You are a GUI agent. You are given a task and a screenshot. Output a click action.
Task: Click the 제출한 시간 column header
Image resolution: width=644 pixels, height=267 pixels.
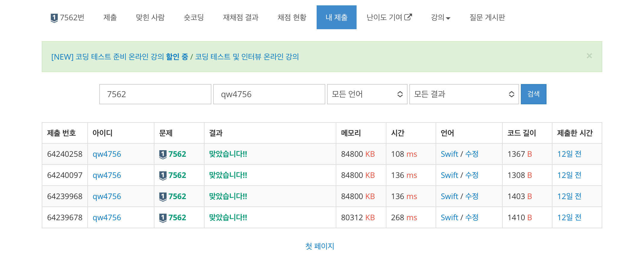[575, 133]
